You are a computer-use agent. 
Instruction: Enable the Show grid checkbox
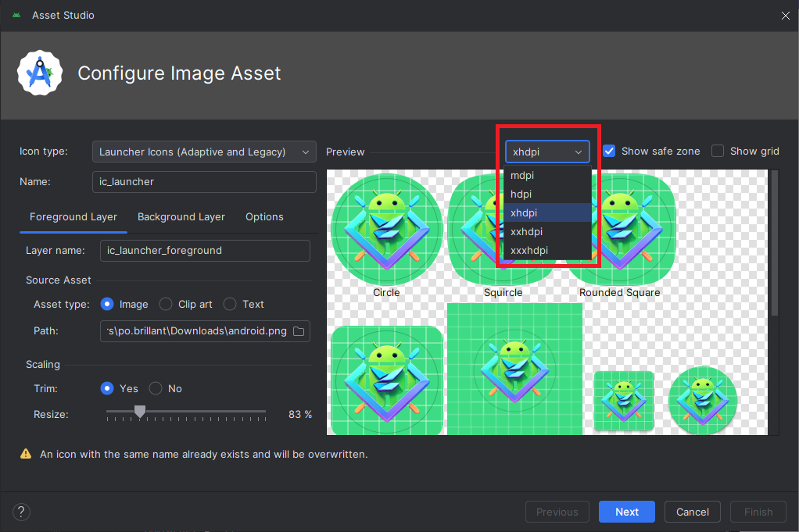[718, 152]
